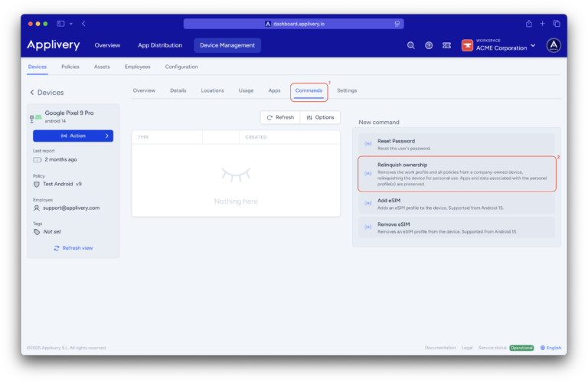The width and height of the screenshot is (588, 383).
Task: Click the browser share icon
Action: click(529, 24)
